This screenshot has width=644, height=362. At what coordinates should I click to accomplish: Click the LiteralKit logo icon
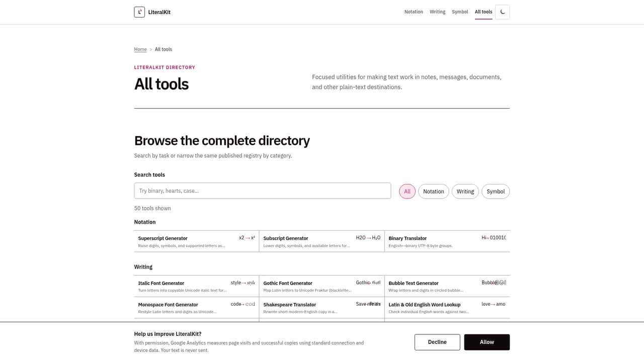pyautogui.click(x=139, y=12)
